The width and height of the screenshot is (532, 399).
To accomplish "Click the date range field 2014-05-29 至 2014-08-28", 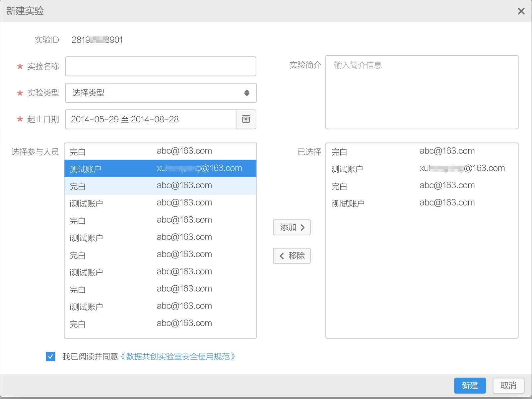I will point(151,119).
